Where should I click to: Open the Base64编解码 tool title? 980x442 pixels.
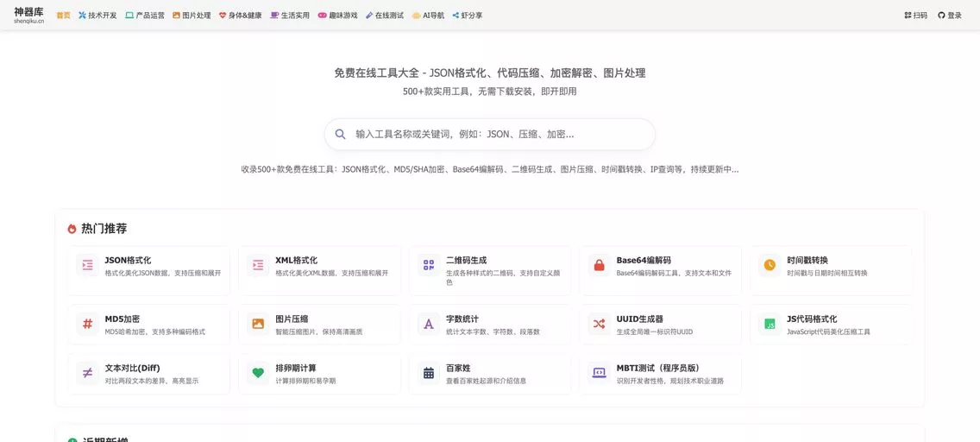[x=644, y=260]
